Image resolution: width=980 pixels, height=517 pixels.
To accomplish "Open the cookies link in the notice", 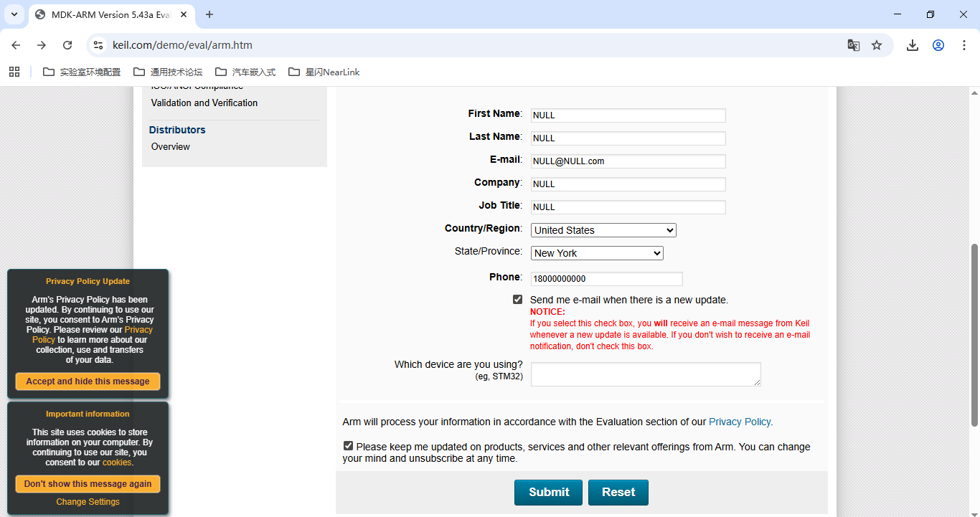I will coord(117,463).
